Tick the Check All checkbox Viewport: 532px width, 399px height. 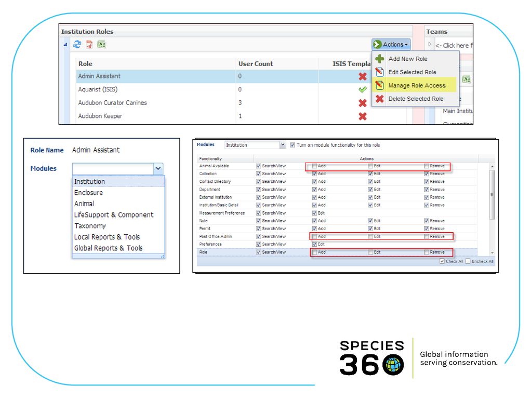442,261
